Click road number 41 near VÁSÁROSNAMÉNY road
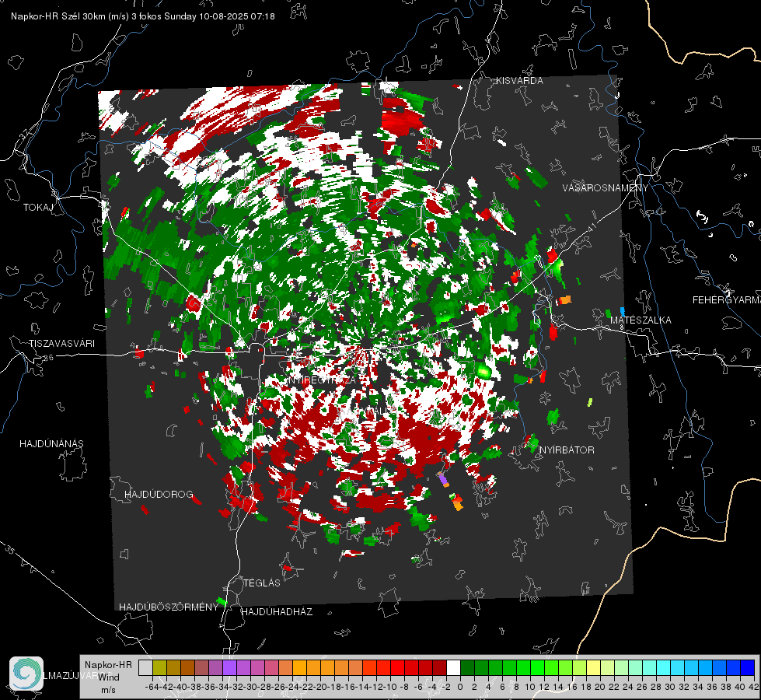Screen dimensions: 761x700 (591, 227)
